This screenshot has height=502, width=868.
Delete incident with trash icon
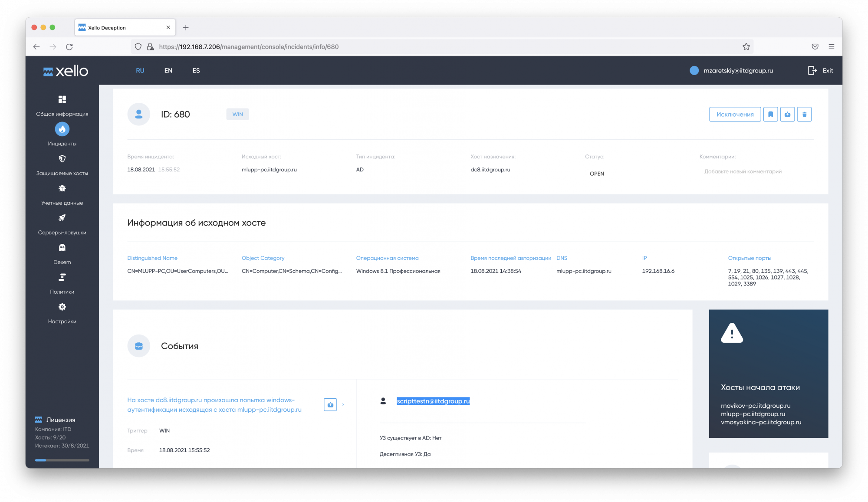click(804, 114)
